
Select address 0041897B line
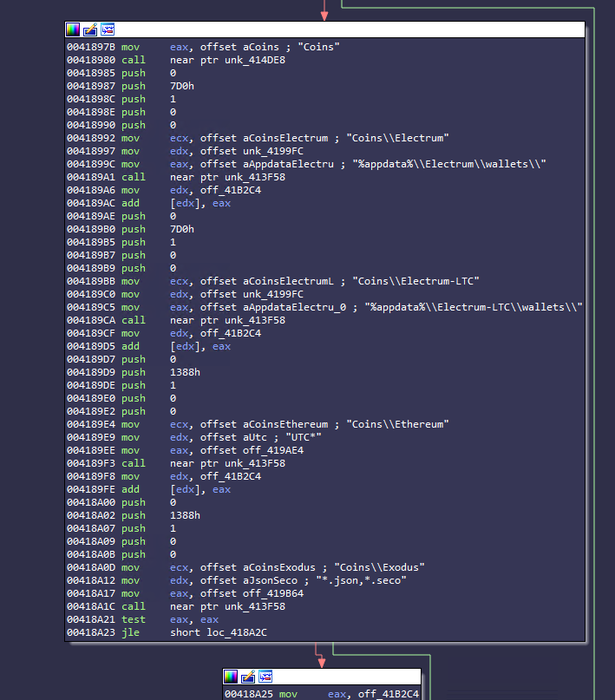coord(91,47)
